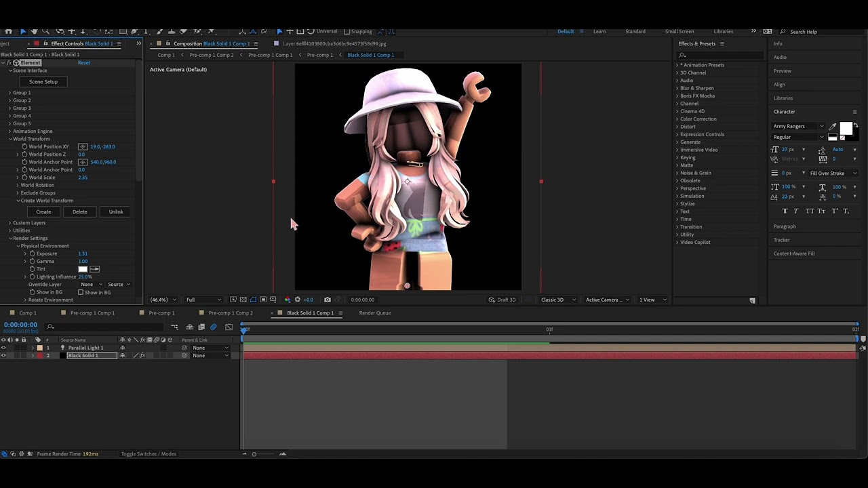Click the Faux Italic T button

[x=796, y=211]
